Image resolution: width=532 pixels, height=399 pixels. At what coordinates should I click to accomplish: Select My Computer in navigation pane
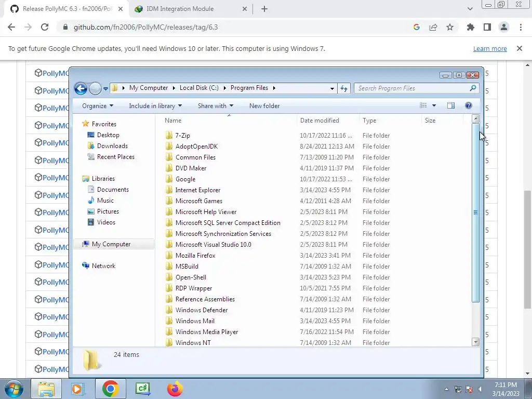111,244
